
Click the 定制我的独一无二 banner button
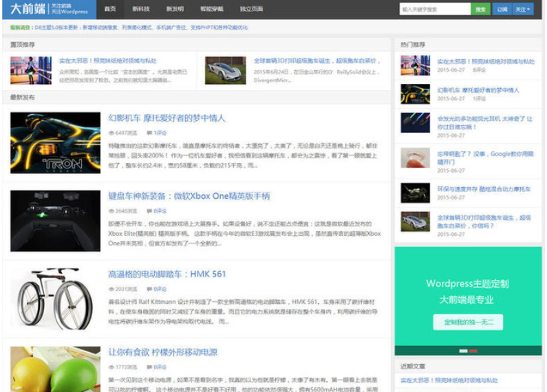[x=468, y=323]
